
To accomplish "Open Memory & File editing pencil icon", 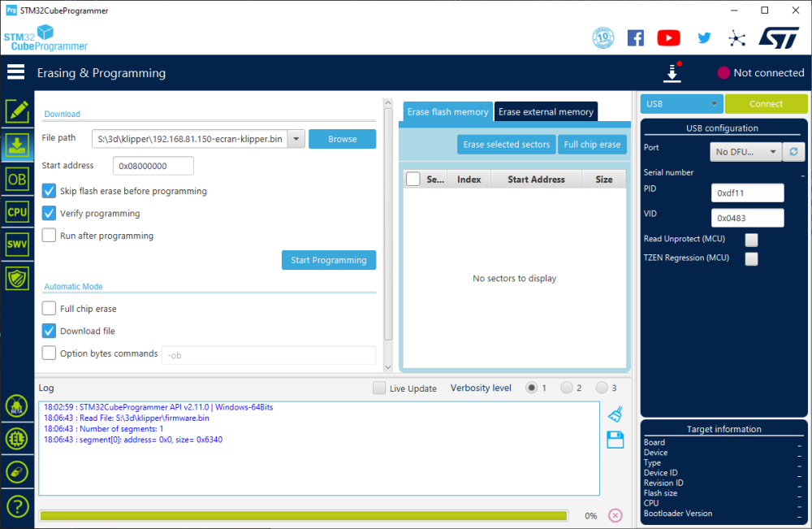I will point(17,111).
